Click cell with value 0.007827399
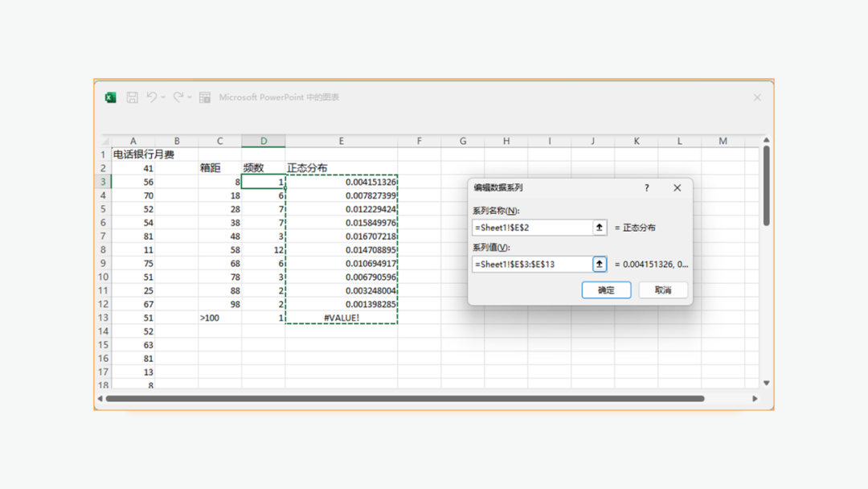This screenshot has width=868, height=489. 341,195
